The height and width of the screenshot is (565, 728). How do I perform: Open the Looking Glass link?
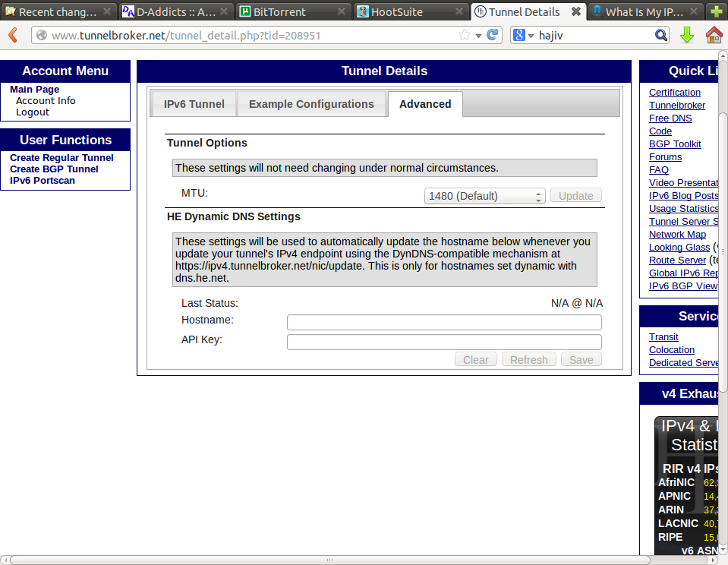(679, 248)
